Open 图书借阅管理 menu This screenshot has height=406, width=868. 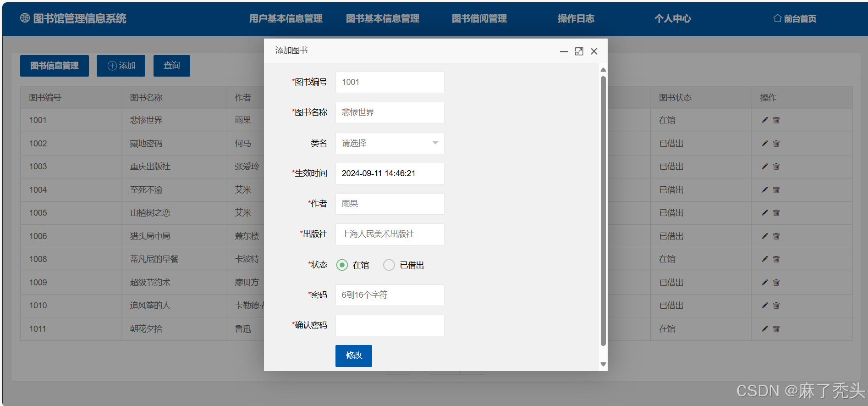pos(479,18)
